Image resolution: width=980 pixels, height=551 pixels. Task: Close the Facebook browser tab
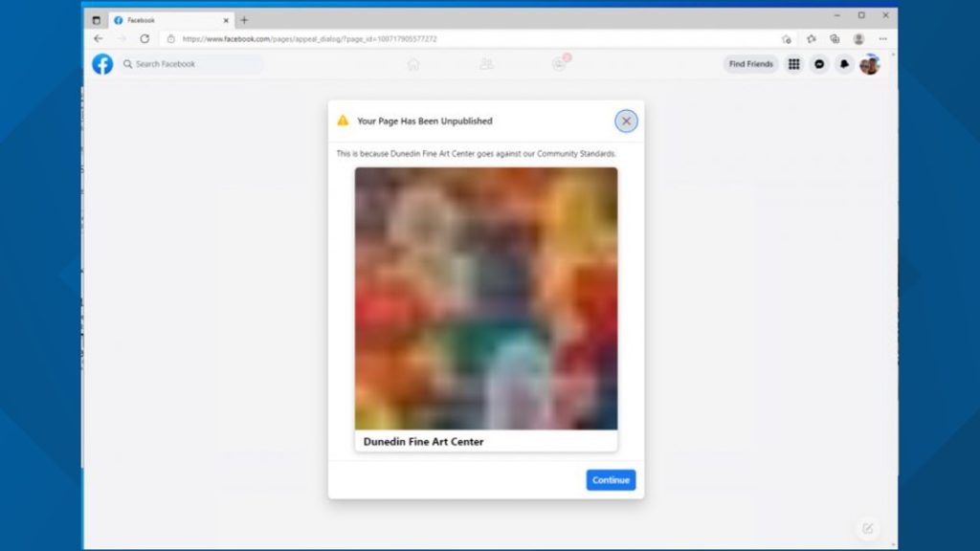click(x=226, y=21)
